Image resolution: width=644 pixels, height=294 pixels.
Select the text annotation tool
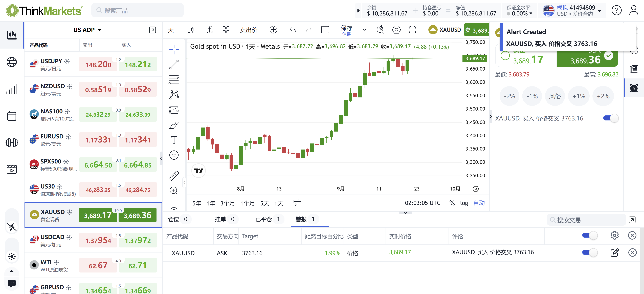pyautogui.click(x=174, y=140)
